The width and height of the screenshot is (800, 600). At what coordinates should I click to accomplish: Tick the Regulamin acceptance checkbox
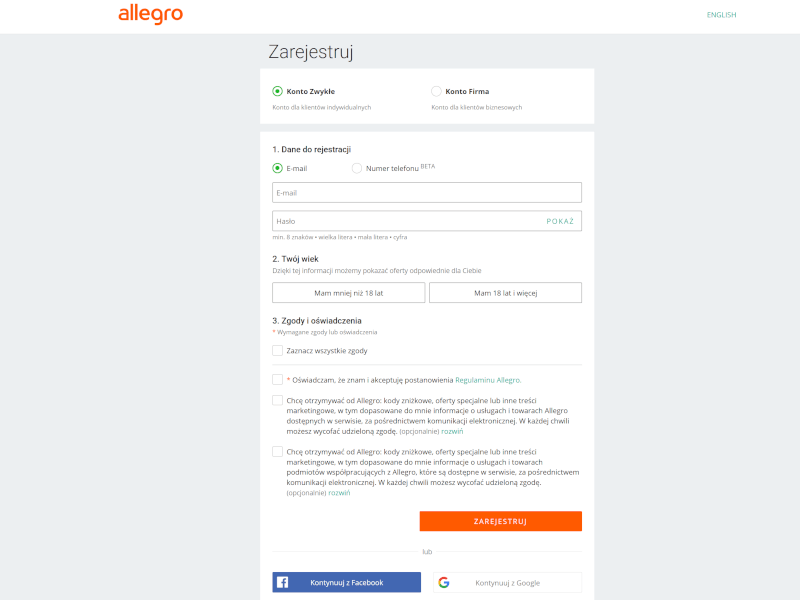(278, 380)
